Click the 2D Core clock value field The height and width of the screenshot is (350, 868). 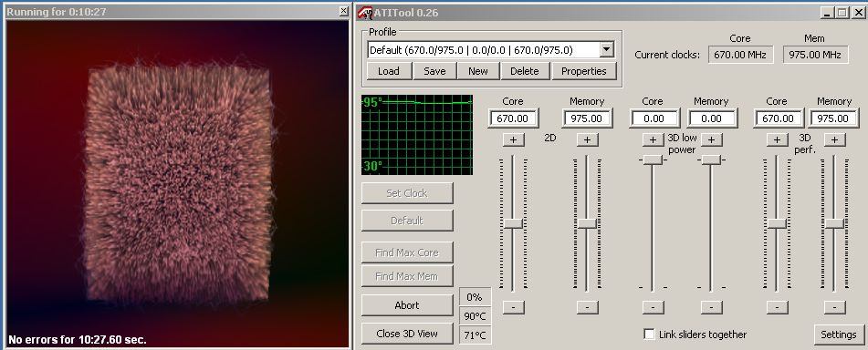click(x=513, y=118)
